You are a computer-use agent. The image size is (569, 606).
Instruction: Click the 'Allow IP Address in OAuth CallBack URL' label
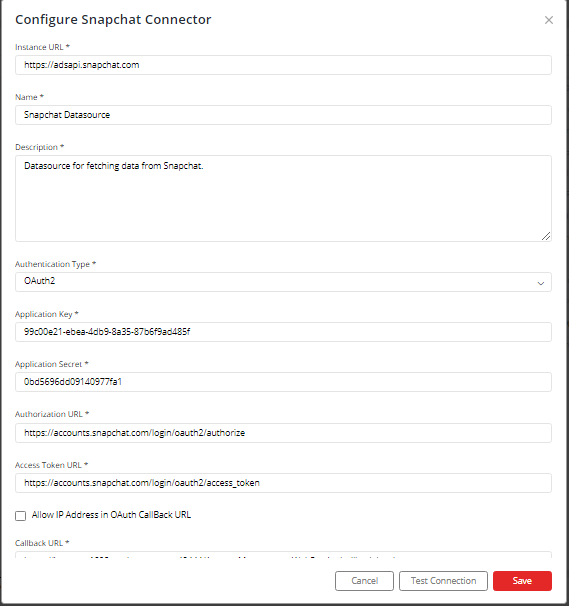pos(111,515)
